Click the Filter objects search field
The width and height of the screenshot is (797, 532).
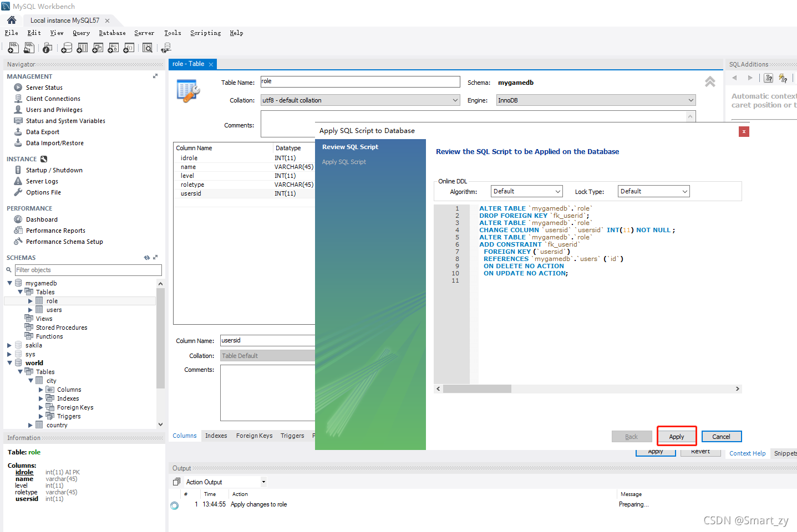tap(88, 270)
